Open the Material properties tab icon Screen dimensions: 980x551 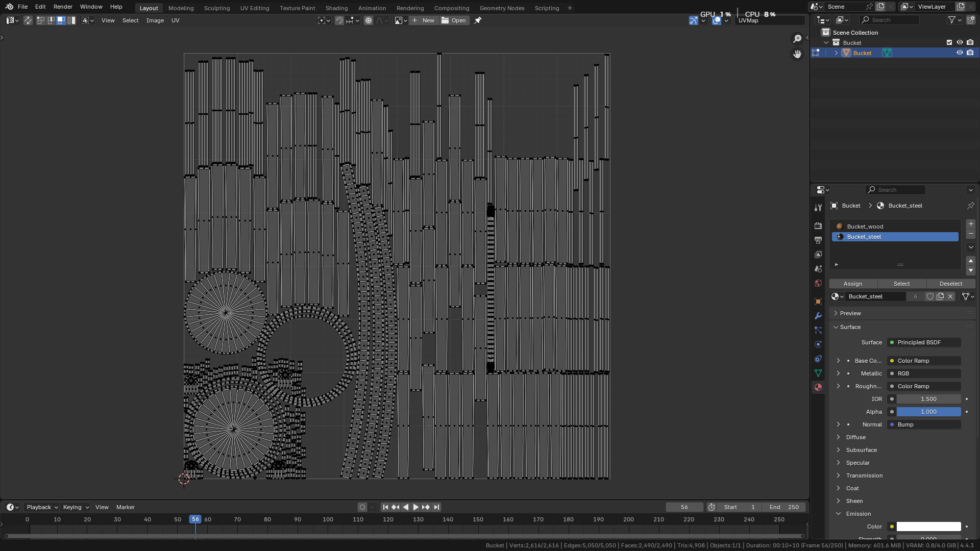818,387
